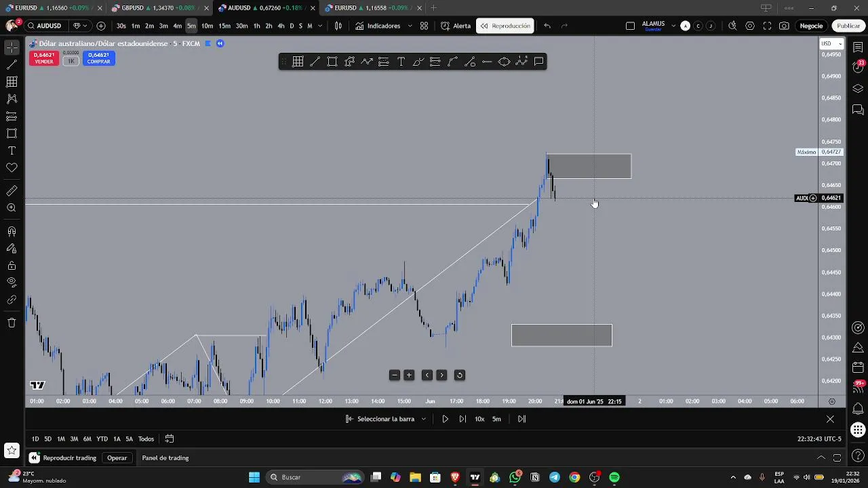
Task: Open the Panel de trading tab
Action: click(165, 457)
